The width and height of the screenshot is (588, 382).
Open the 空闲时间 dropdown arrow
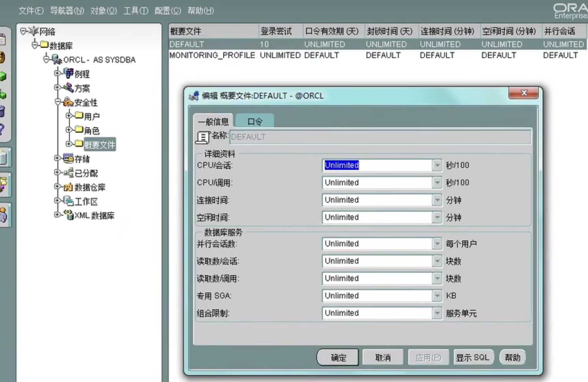pyautogui.click(x=437, y=217)
